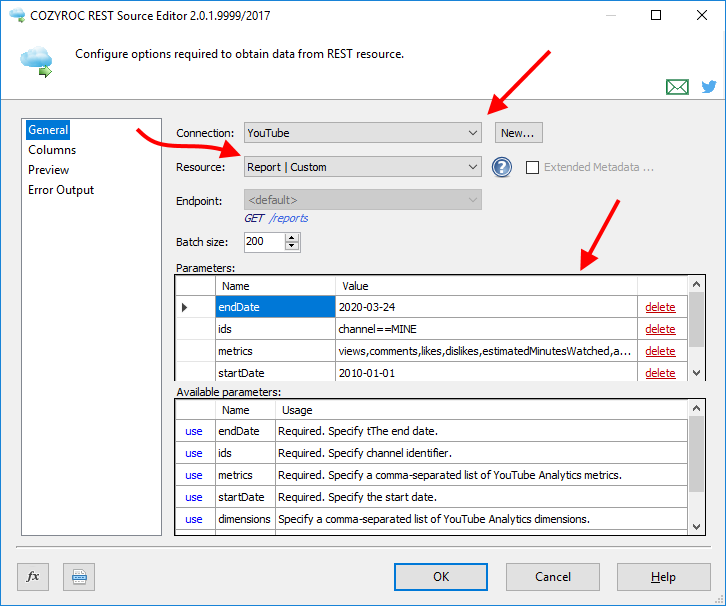
Task: Open the disabled Endpoint default dropdown
Action: click(363, 200)
